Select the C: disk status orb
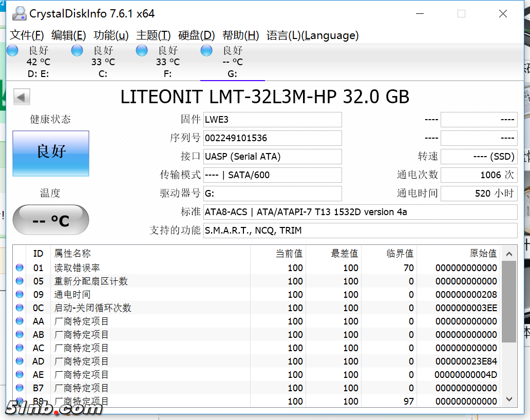This screenshot has width=530, height=420. [x=77, y=50]
